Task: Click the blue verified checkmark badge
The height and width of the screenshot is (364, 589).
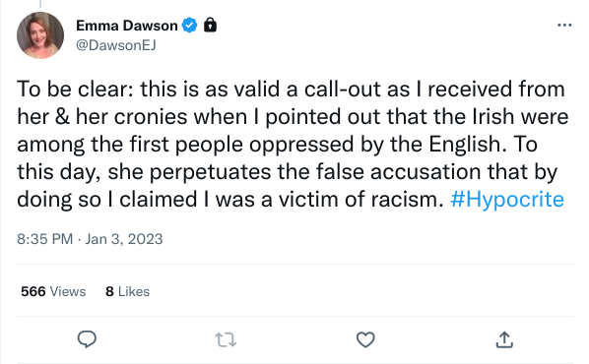Action: (x=189, y=26)
